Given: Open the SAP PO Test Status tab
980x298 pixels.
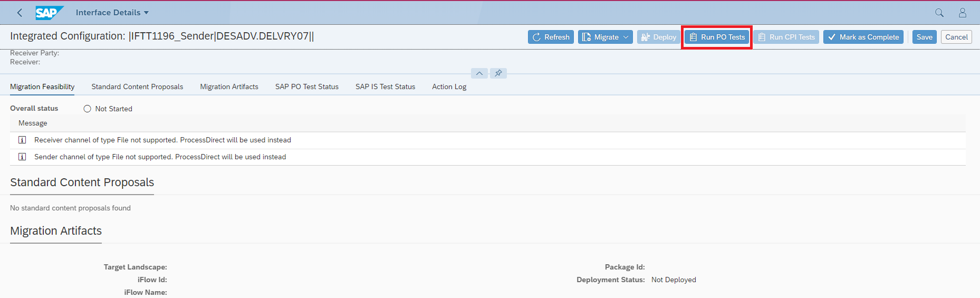Looking at the screenshot, I should pos(306,86).
